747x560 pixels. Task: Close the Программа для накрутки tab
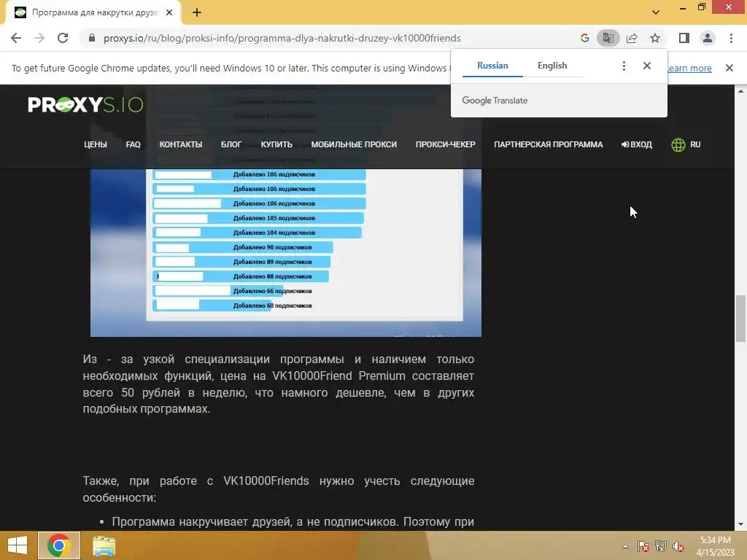169,12
